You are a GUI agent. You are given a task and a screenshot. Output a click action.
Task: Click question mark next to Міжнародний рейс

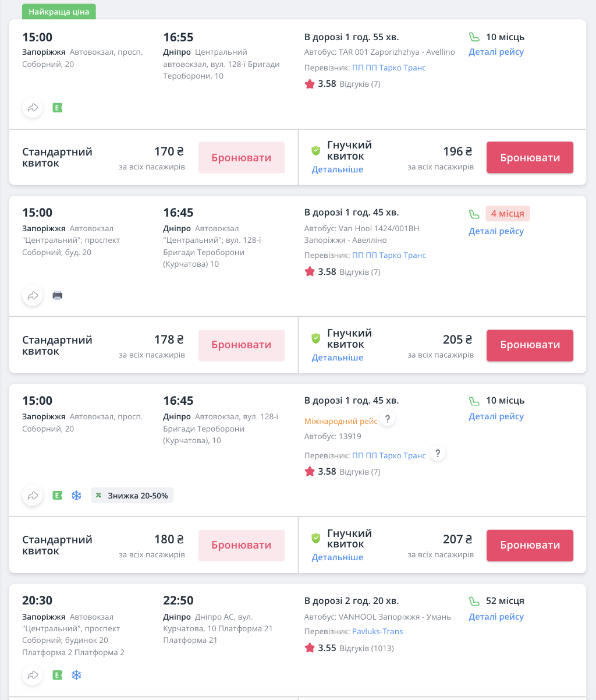(x=388, y=419)
